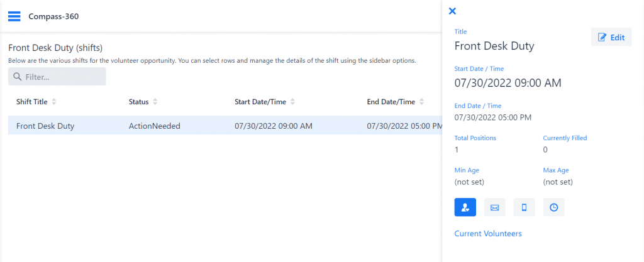Click the Shift Title column header
Viewport: 644px width, 262px height.
pyautogui.click(x=32, y=102)
